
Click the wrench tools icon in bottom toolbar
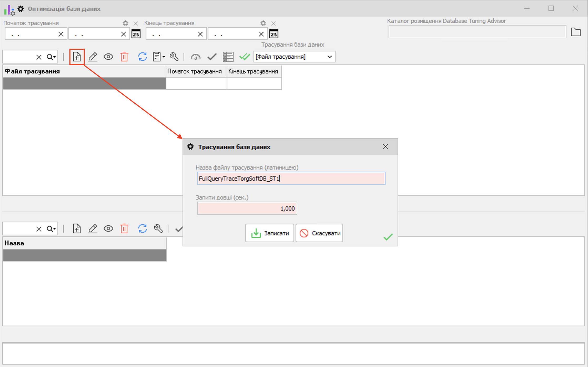coord(158,228)
